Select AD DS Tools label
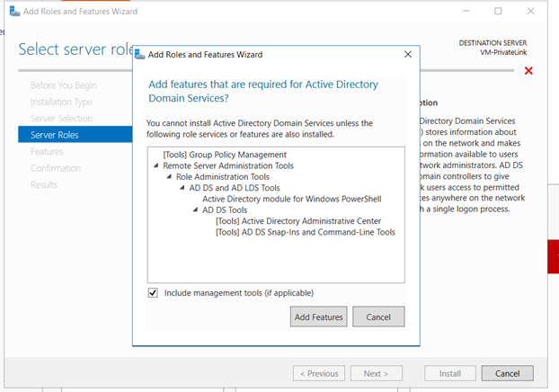This screenshot has width=559, height=392. 225,209
